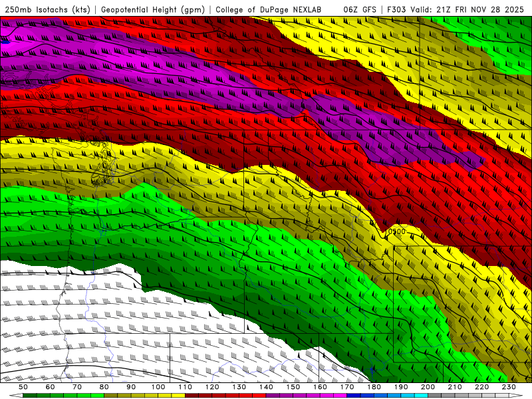Click the legend value 80
The image size is (532, 399).
coord(104,387)
